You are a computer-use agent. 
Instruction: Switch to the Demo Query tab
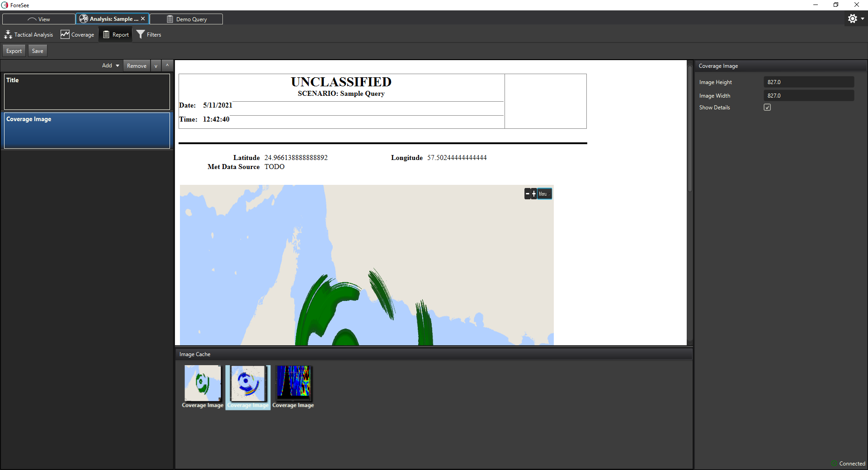(x=186, y=19)
